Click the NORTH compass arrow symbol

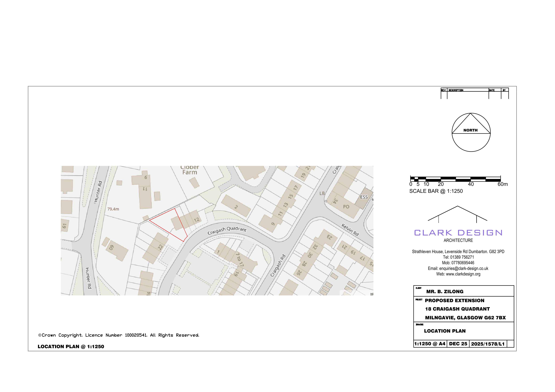point(471,132)
